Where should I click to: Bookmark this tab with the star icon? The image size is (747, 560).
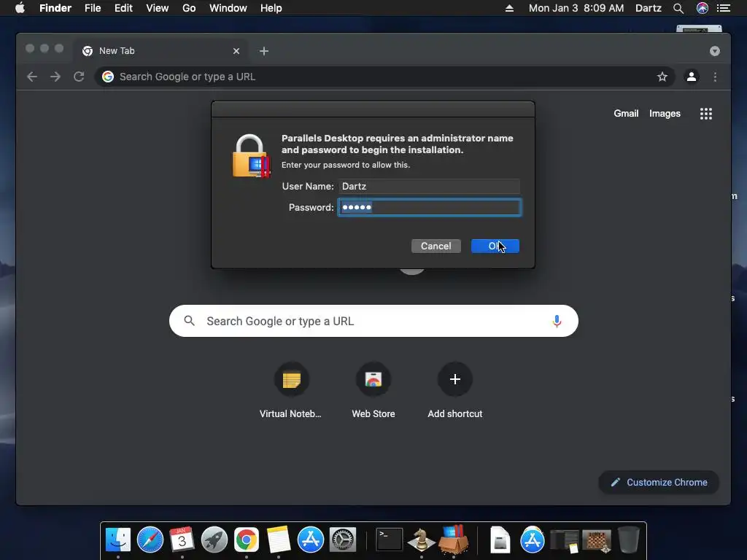coord(662,77)
